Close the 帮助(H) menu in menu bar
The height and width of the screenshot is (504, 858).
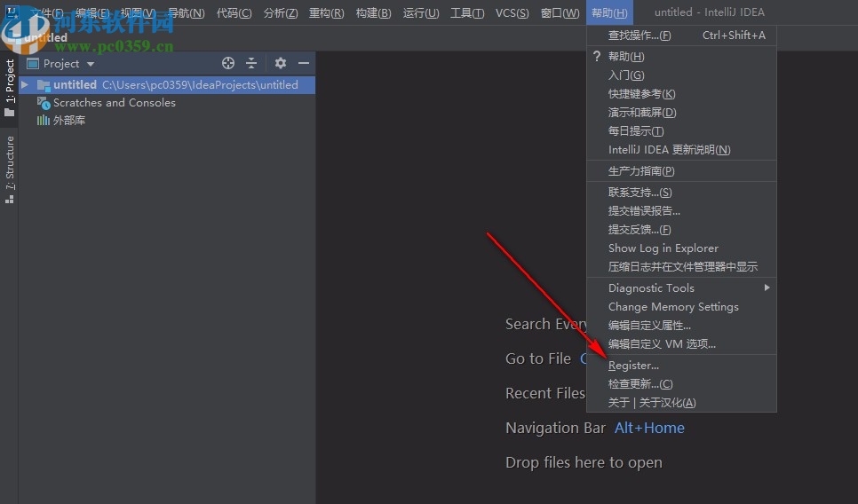coord(609,12)
